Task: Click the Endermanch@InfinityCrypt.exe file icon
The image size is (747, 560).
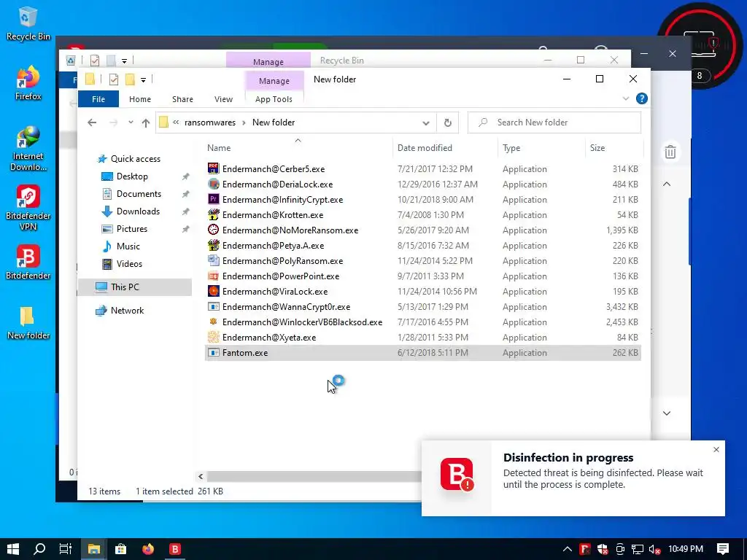Action: (x=214, y=199)
